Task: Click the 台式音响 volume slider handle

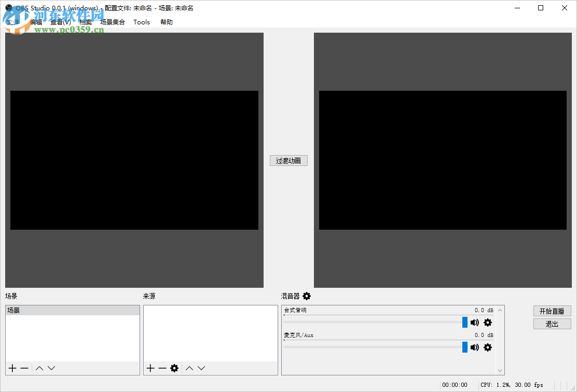Action: pos(465,322)
